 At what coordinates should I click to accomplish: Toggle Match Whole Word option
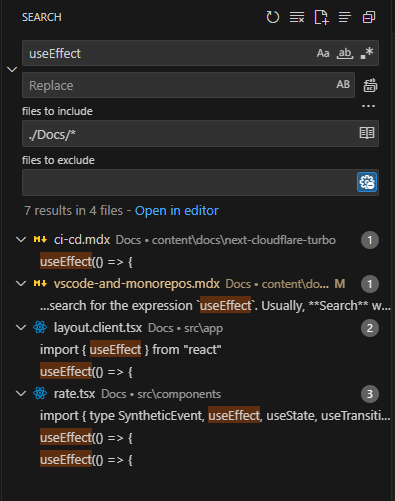point(345,53)
